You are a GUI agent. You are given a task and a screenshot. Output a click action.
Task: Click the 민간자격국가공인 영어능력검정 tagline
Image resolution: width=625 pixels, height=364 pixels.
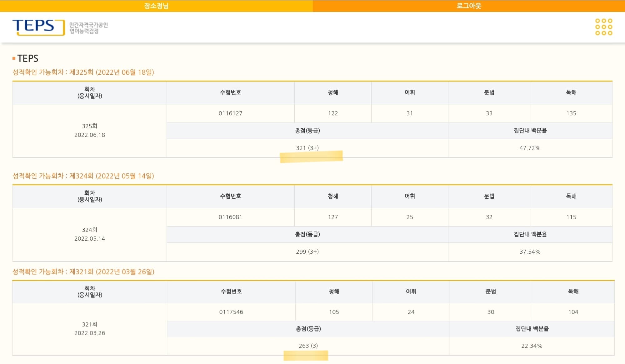pyautogui.click(x=88, y=28)
